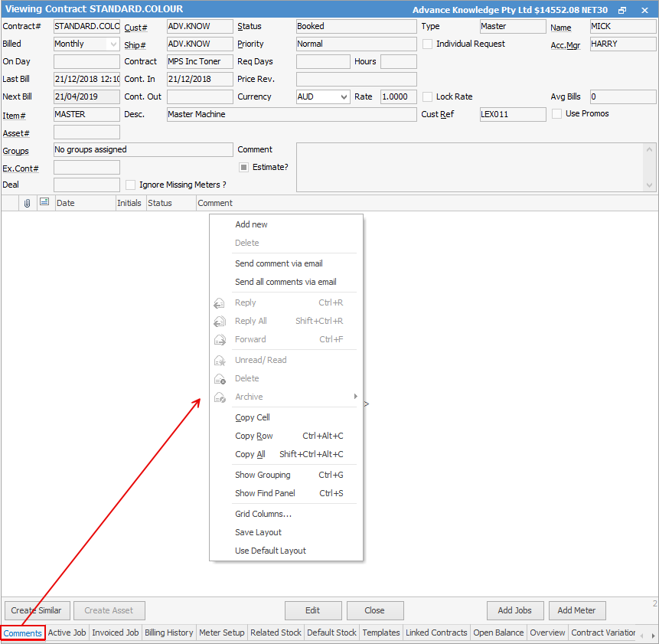Viewport: 659px width, 644px height.
Task: Tick the Use Promos checkbox
Action: [x=556, y=114]
